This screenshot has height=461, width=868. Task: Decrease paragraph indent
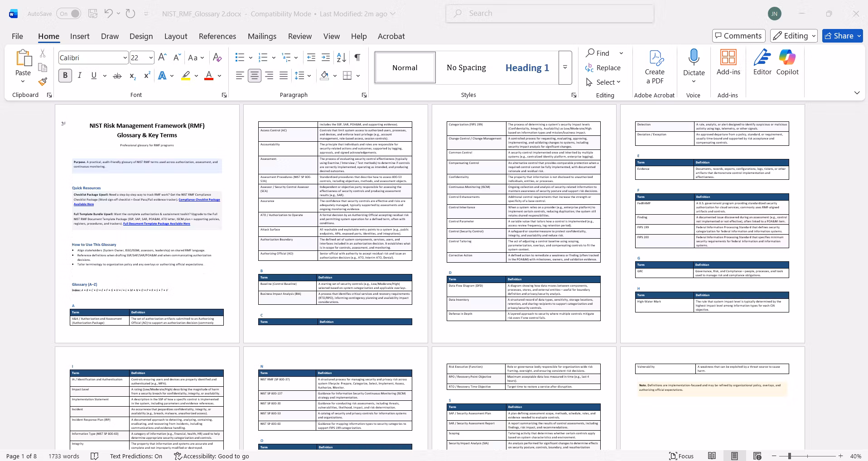coord(311,58)
